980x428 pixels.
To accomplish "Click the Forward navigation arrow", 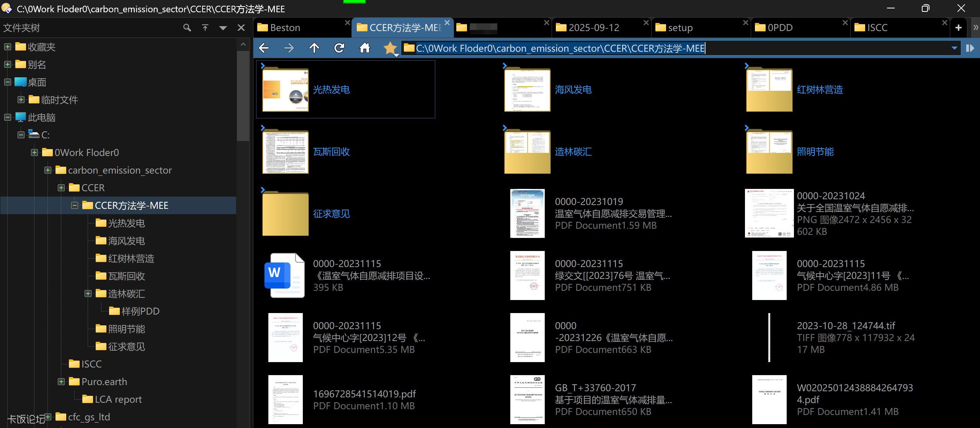I will pos(289,48).
